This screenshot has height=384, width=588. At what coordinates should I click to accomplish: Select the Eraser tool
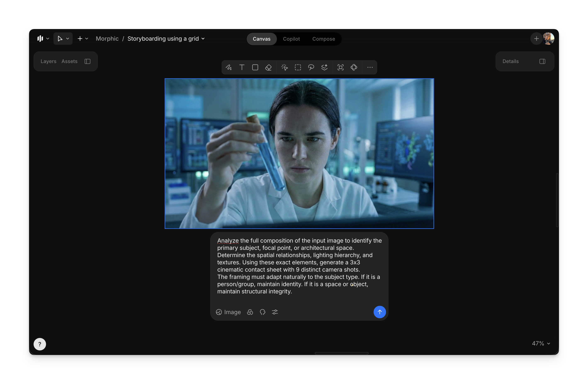(268, 67)
